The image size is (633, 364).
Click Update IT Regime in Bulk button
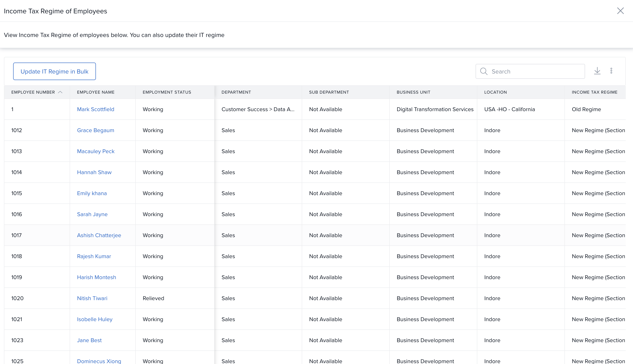click(x=54, y=72)
